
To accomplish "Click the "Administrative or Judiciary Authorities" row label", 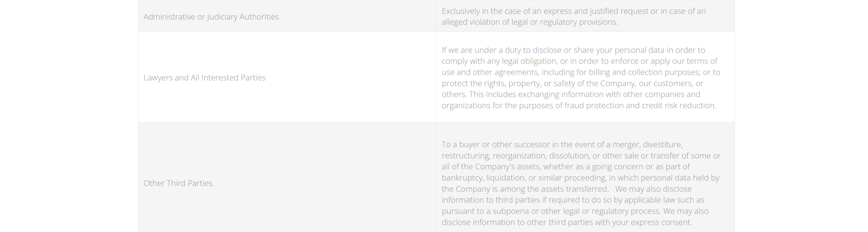I will tap(211, 17).
